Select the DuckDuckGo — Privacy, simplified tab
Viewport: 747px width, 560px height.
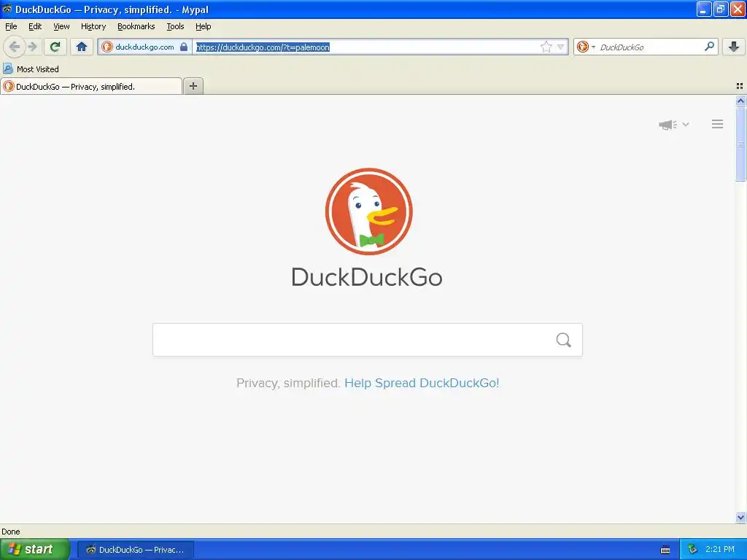pos(91,86)
